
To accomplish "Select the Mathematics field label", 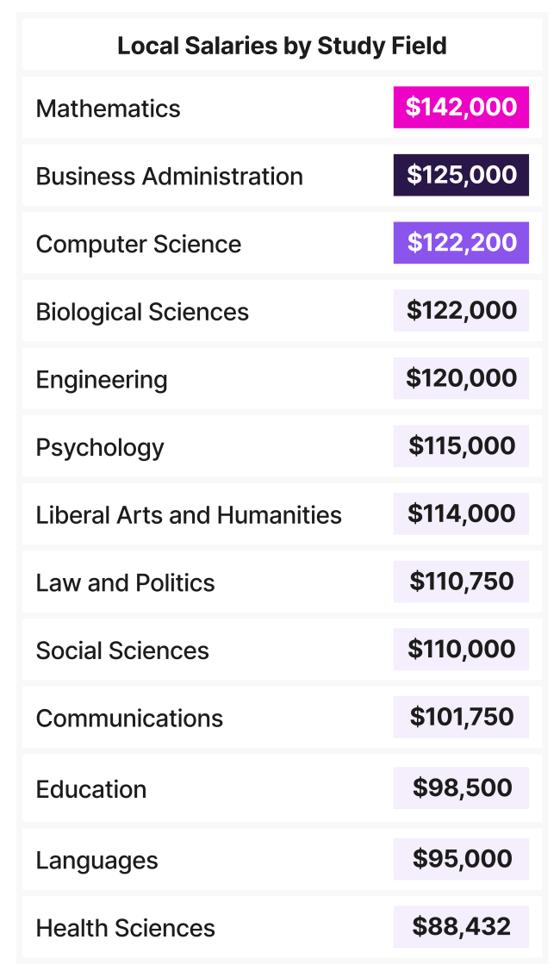I will pyautogui.click(x=109, y=109).
